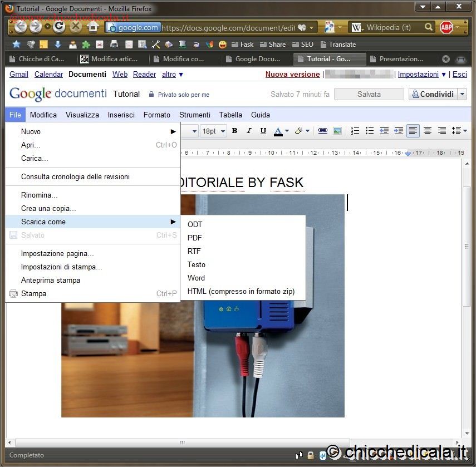Right-align the text
This screenshot has height=467, width=476.
tap(442, 131)
